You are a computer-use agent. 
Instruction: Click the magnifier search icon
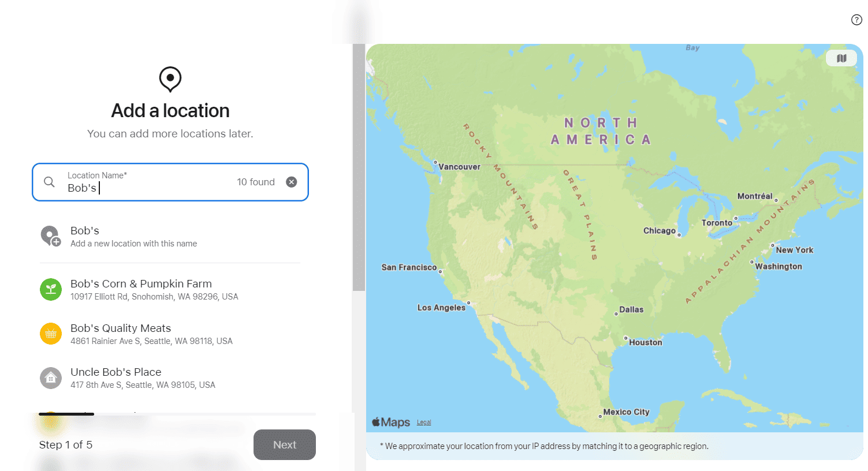pos(50,182)
